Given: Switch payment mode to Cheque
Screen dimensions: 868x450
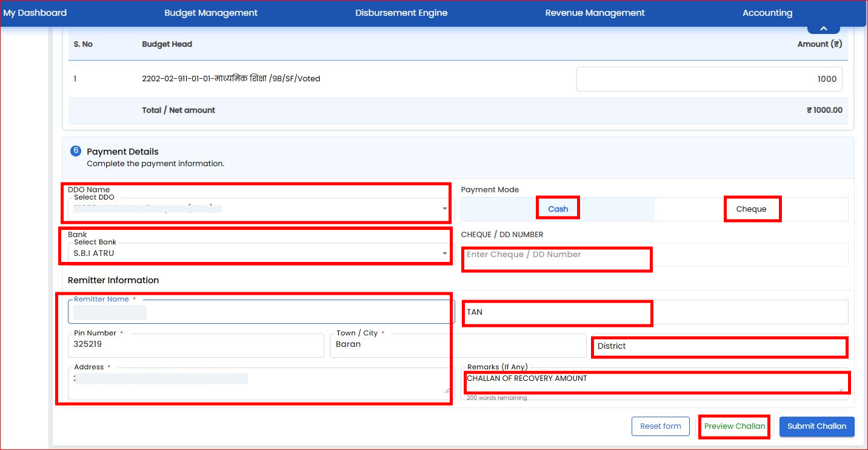Looking at the screenshot, I should pyautogui.click(x=751, y=209).
